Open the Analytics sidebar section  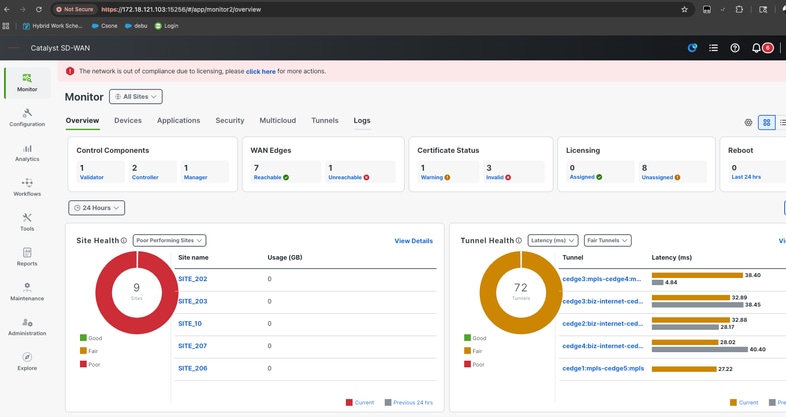point(27,152)
